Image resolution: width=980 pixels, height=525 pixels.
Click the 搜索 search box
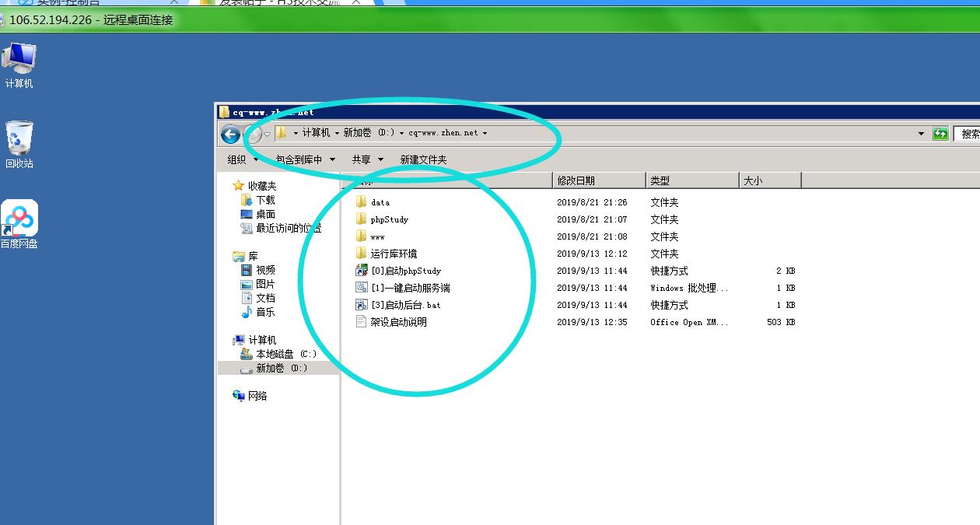tap(968, 134)
